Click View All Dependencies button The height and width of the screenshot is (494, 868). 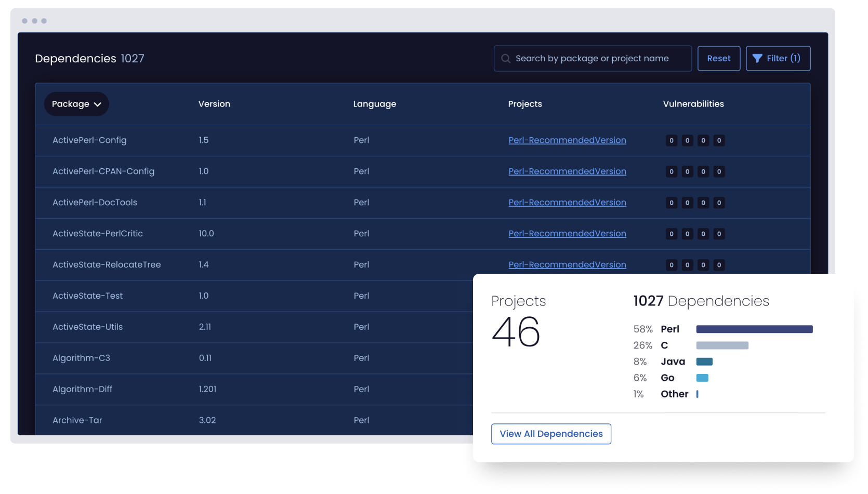click(551, 434)
